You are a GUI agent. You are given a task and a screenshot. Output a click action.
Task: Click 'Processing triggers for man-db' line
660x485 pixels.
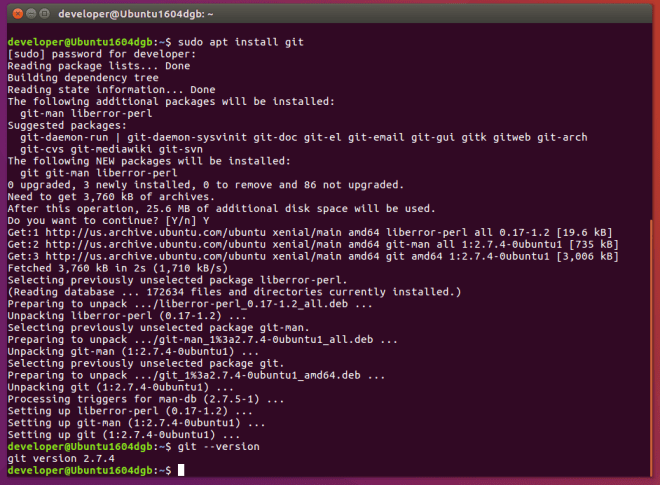pyautogui.click(x=131, y=398)
